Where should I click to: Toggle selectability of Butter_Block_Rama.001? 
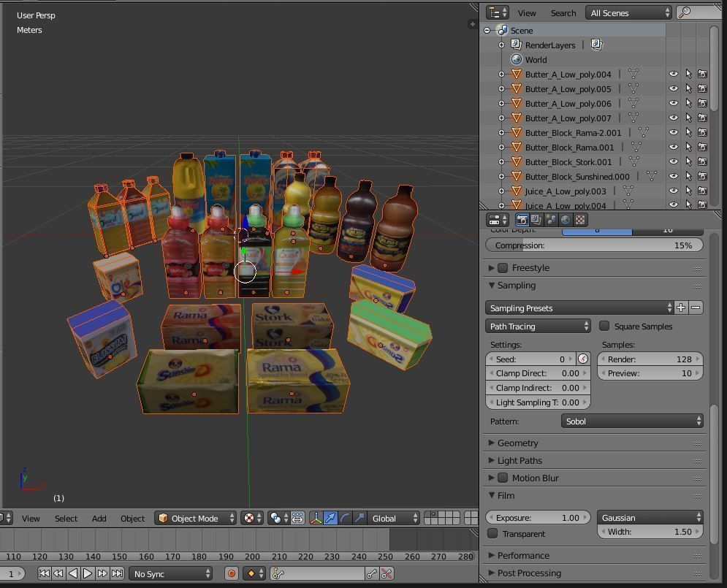pos(688,147)
